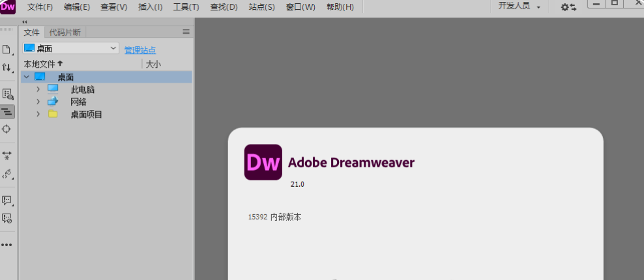Click the Dreamweaver Dw logo in the menu bar
Screen dimensions: 644x280
pos(7,7)
